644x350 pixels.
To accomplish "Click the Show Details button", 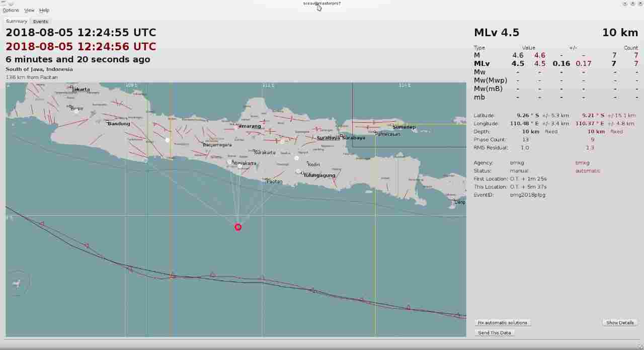I will [620, 323].
